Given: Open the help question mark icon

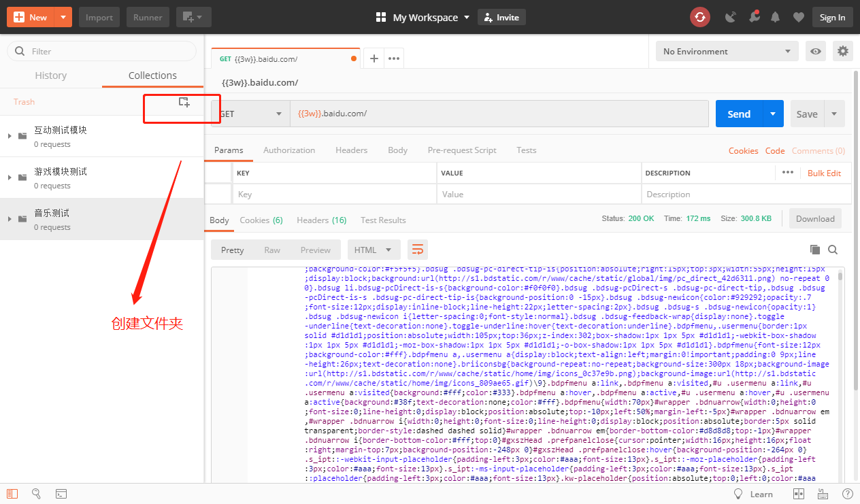Looking at the screenshot, I should 847,494.
